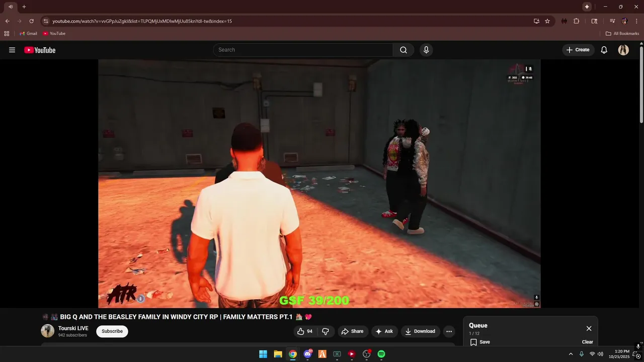Click the page vertical scrollbar
Viewport: 644px width, 362px height.
coord(641,84)
